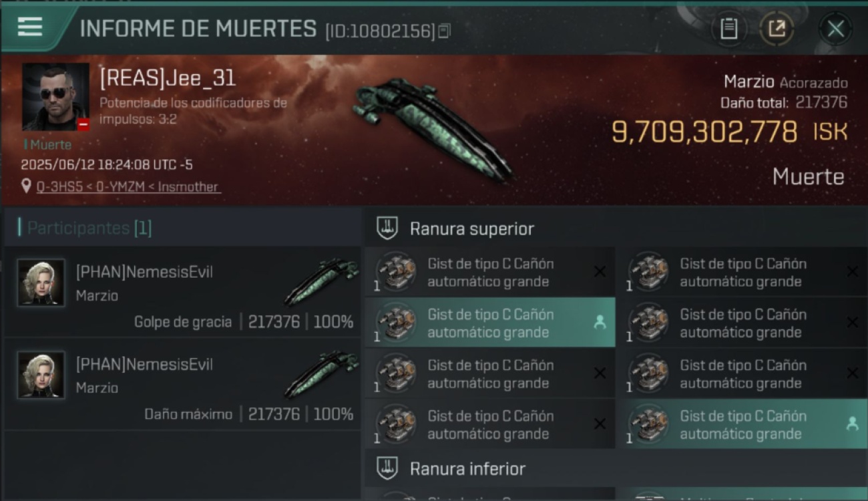This screenshot has height=501, width=868.
Task: Toggle the X mark on the first left-column Gist cannon
Action: pyautogui.click(x=600, y=272)
